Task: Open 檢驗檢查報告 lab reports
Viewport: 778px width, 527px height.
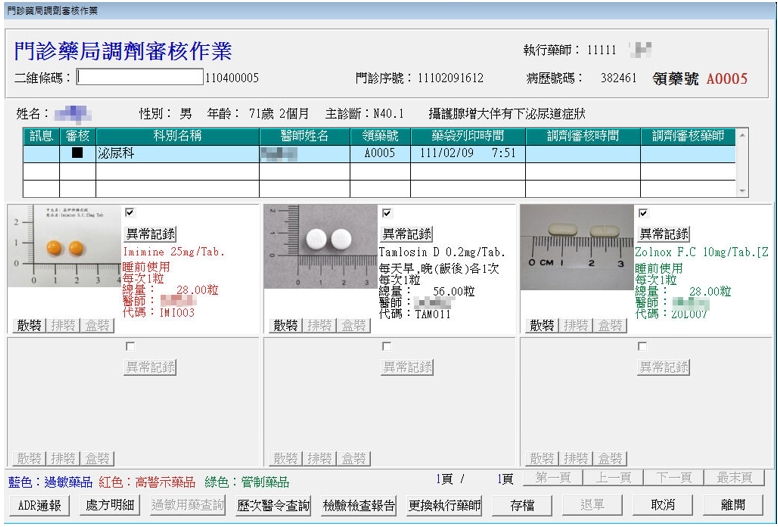Action: (359, 505)
